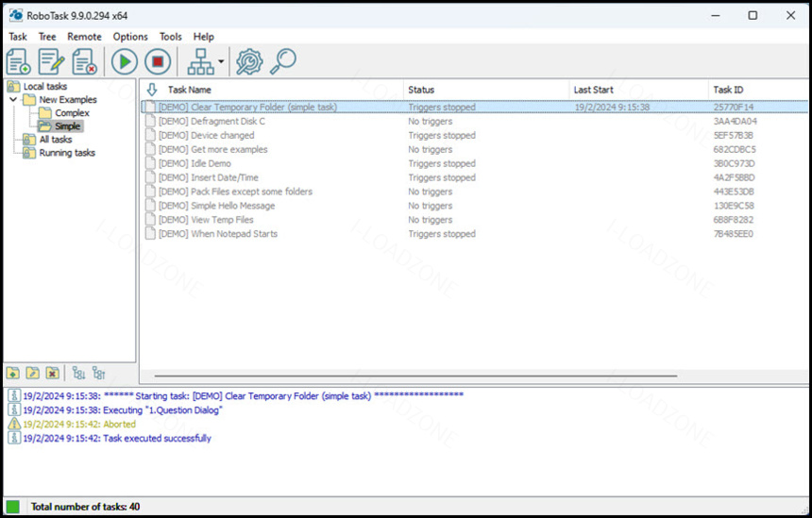Select the New Examples folder
Viewport: 812px width, 518px height.
tap(68, 99)
